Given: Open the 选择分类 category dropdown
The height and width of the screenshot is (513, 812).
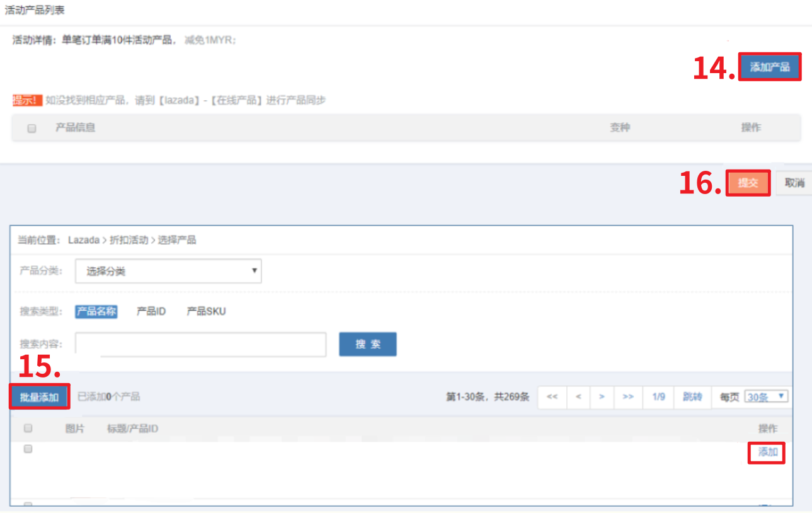Looking at the screenshot, I should point(168,271).
